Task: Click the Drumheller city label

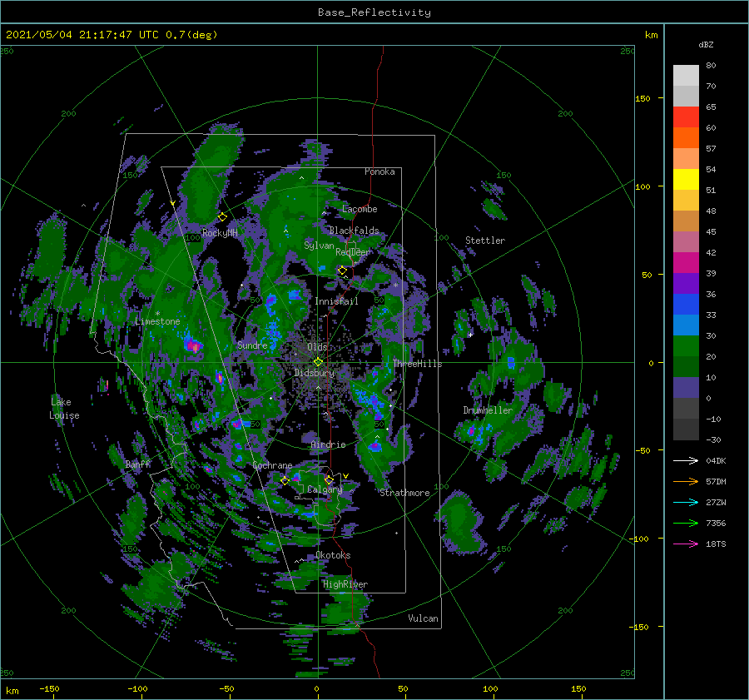Action: tap(488, 410)
